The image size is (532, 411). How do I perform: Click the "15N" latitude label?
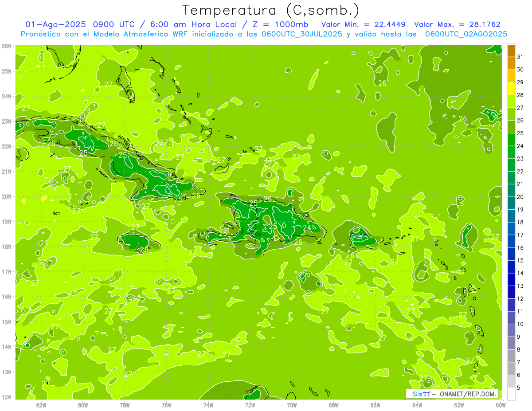point(6,321)
